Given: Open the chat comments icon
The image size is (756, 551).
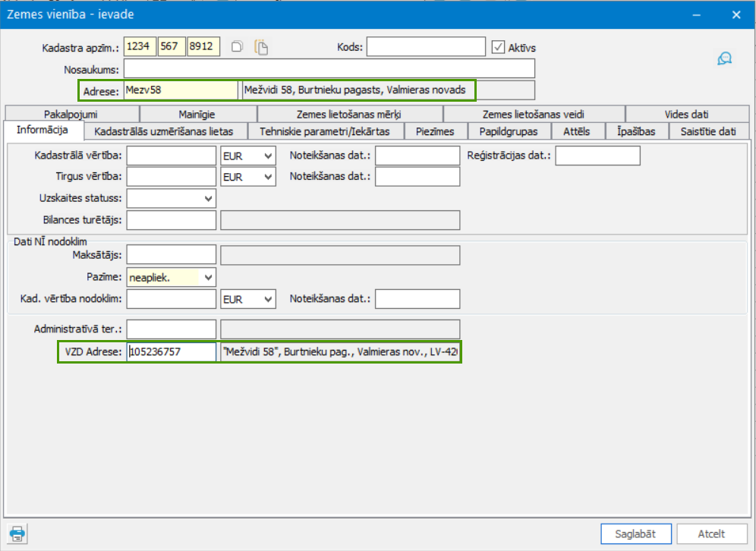Looking at the screenshot, I should click(x=724, y=58).
